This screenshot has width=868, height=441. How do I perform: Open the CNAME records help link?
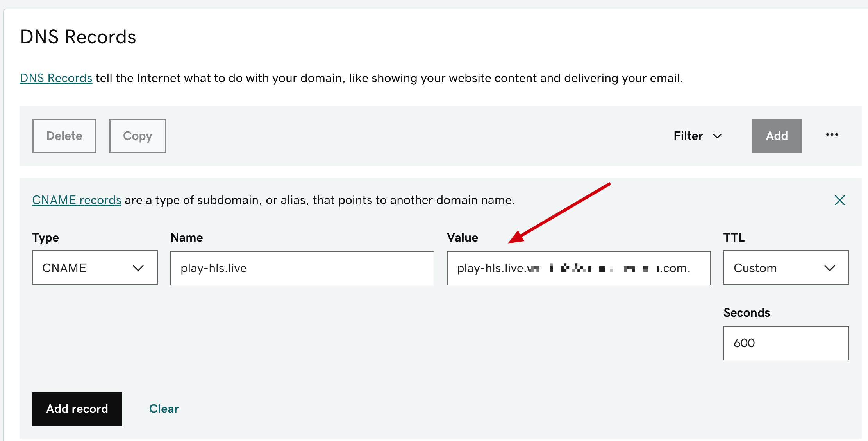tap(77, 200)
